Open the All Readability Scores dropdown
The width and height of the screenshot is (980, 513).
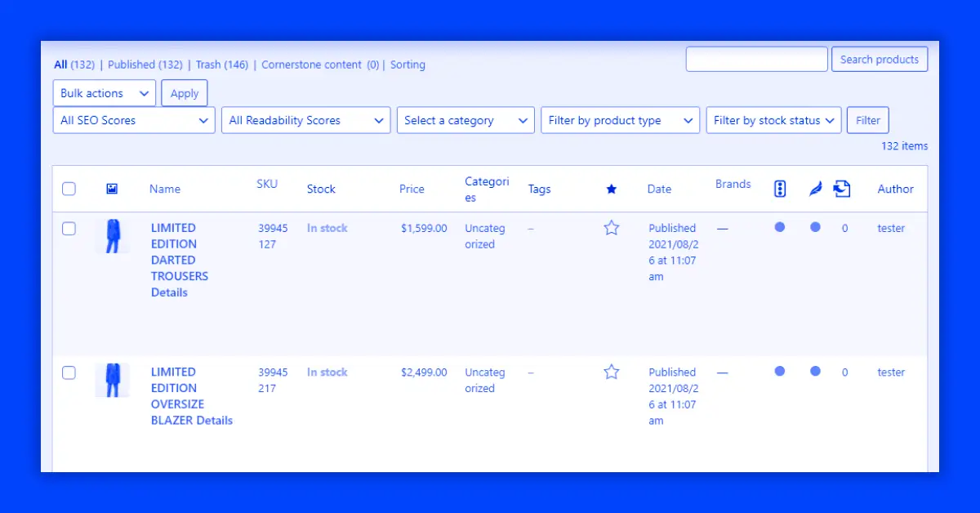tap(306, 120)
